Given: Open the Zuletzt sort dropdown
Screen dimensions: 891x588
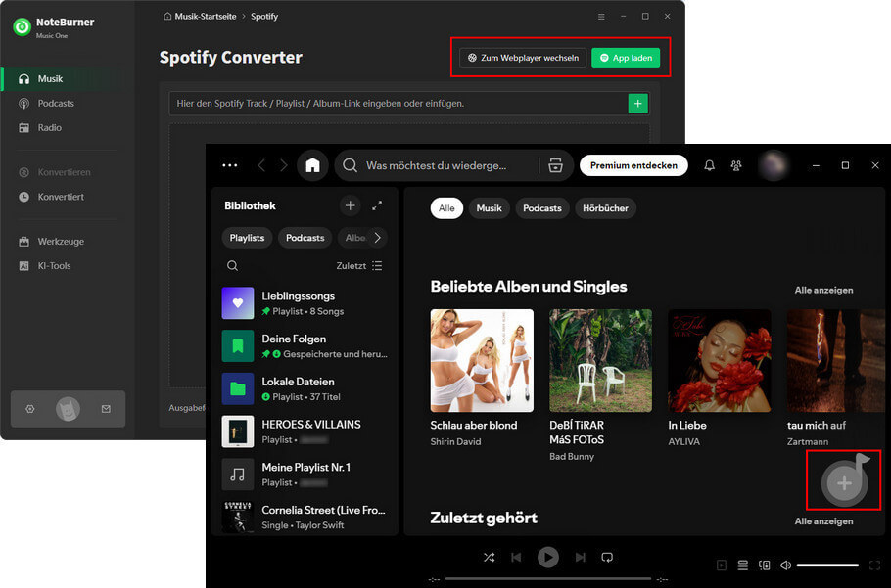Looking at the screenshot, I should click(359, 265).
